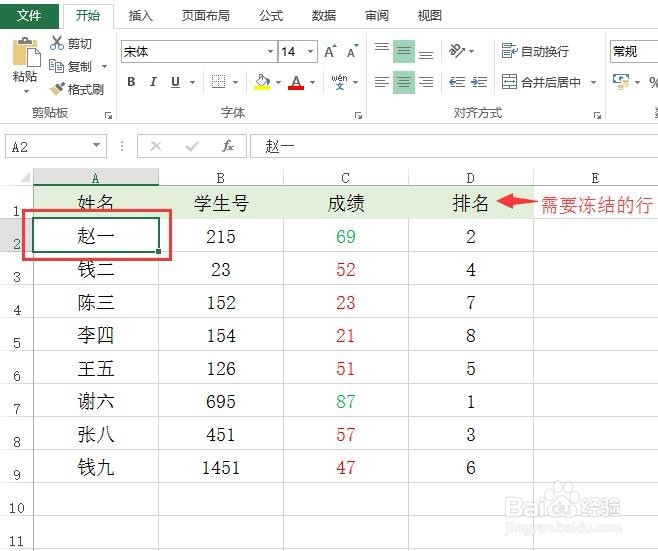Open the number format 常规 box

634,52
